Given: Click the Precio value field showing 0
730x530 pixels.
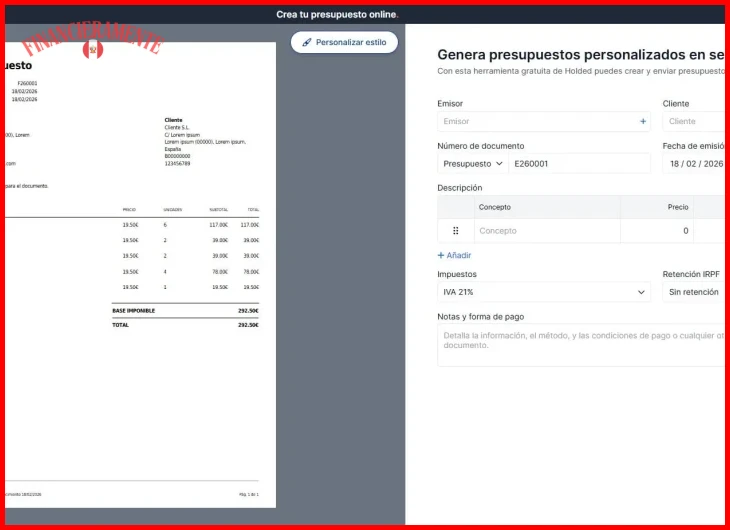Looking at the screenshot, I should (657, 231).
